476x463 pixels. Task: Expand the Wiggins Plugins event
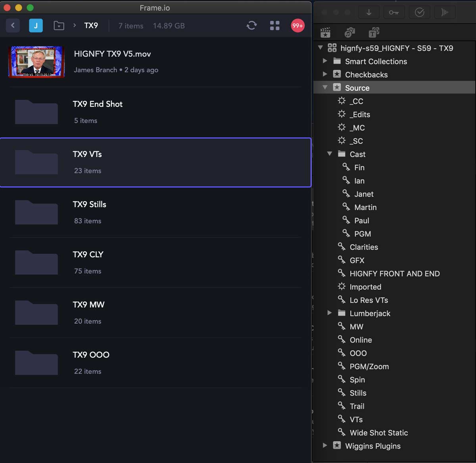[325, 446]
